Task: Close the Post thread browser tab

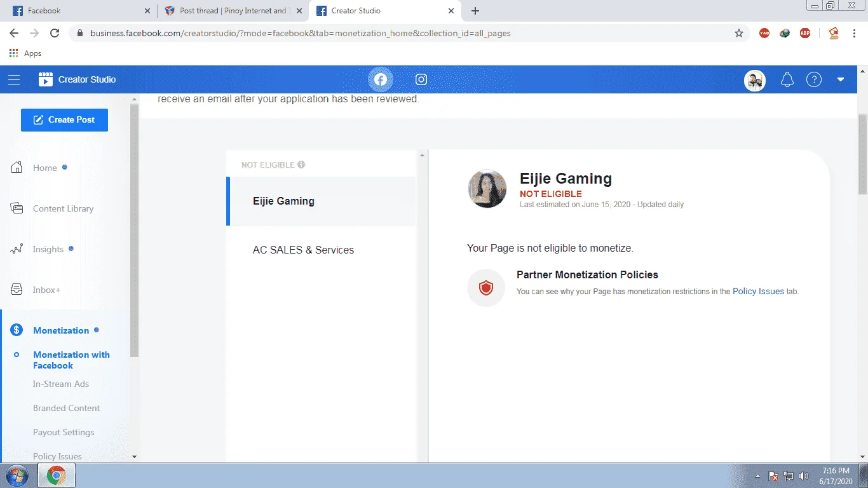Action: (299, 11)
